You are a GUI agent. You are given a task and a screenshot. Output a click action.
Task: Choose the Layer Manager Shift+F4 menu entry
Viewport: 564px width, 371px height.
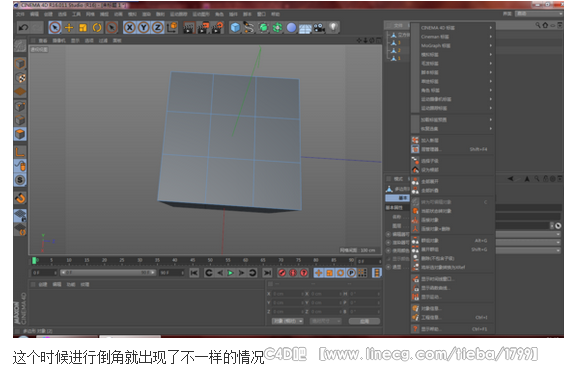click(x=453, y=149)
